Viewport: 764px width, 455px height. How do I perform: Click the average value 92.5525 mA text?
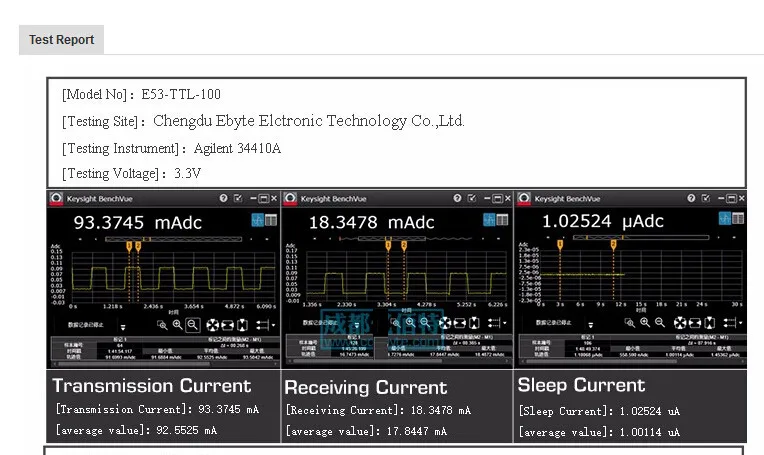pyautogui.click(x=136, y=430)
